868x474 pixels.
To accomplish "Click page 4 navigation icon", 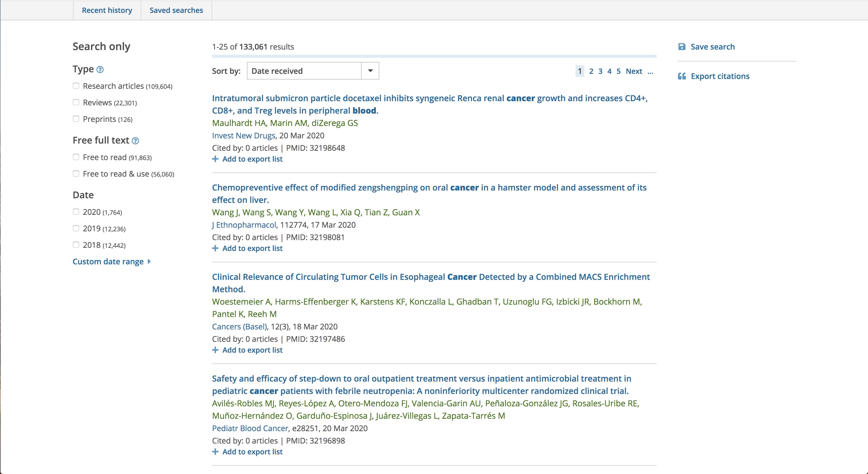I will [x=609, y=71].
